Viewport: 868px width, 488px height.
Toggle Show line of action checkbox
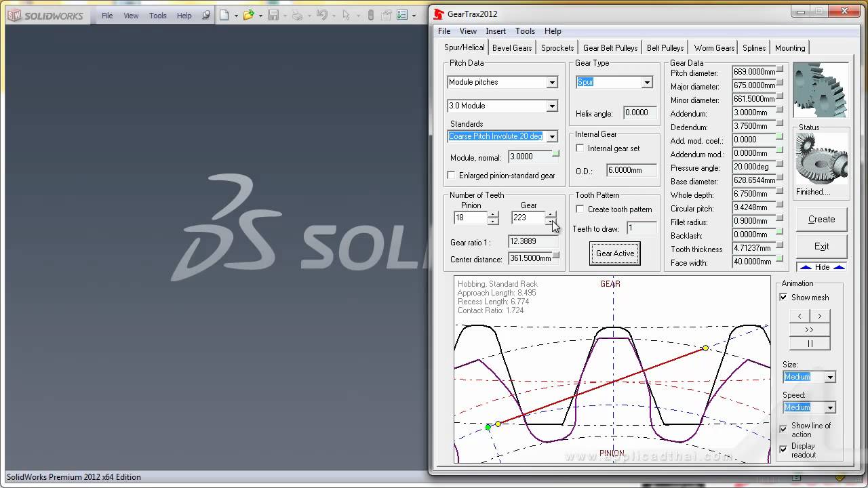(x=783, y=429)
